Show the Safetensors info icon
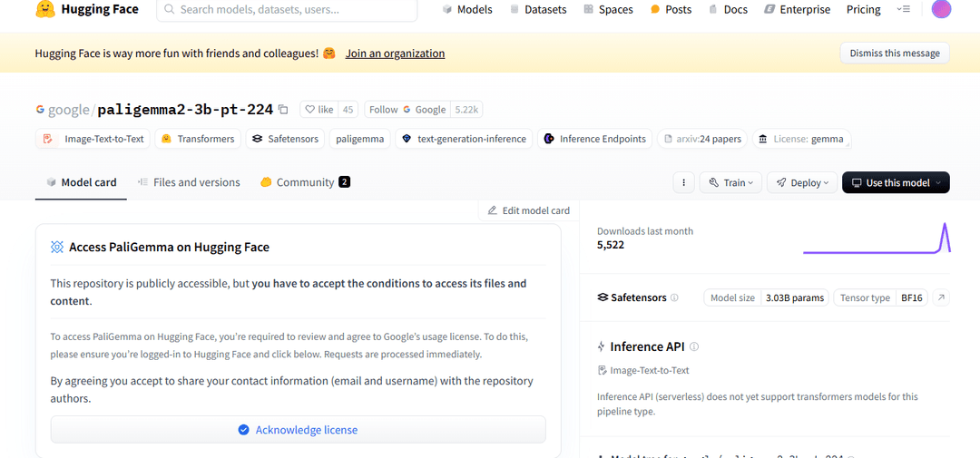The width and height of the screenshot is (980, 458). 673,298
